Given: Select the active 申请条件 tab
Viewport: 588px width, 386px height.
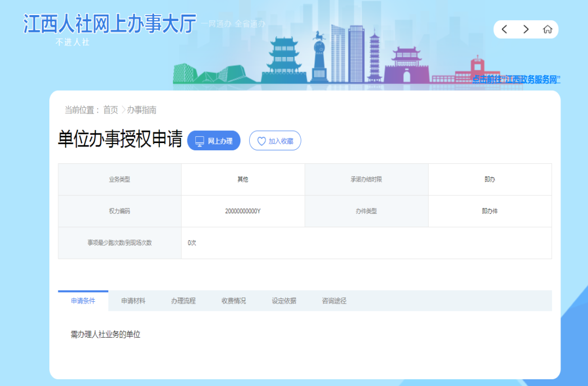Looking at the screenshot, I should coord(84,301).
